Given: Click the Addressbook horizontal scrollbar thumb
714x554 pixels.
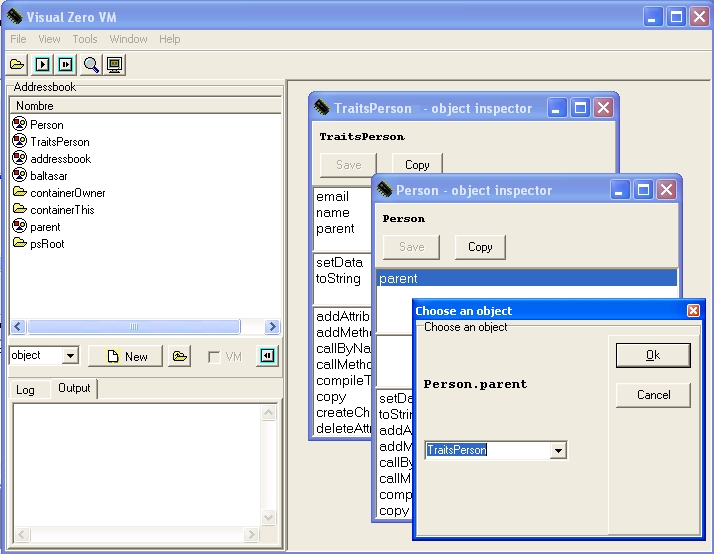Looking at the screenshot, I should click(x=133, y=327).
